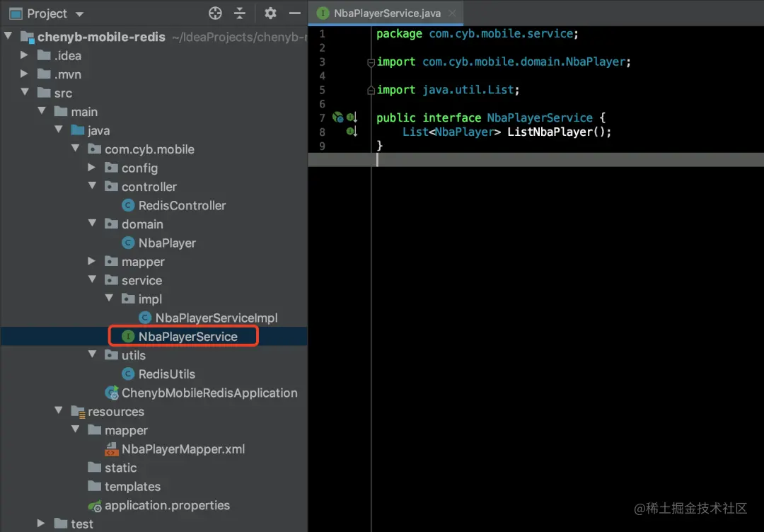Expand the config package arrow

click(91, 167)
